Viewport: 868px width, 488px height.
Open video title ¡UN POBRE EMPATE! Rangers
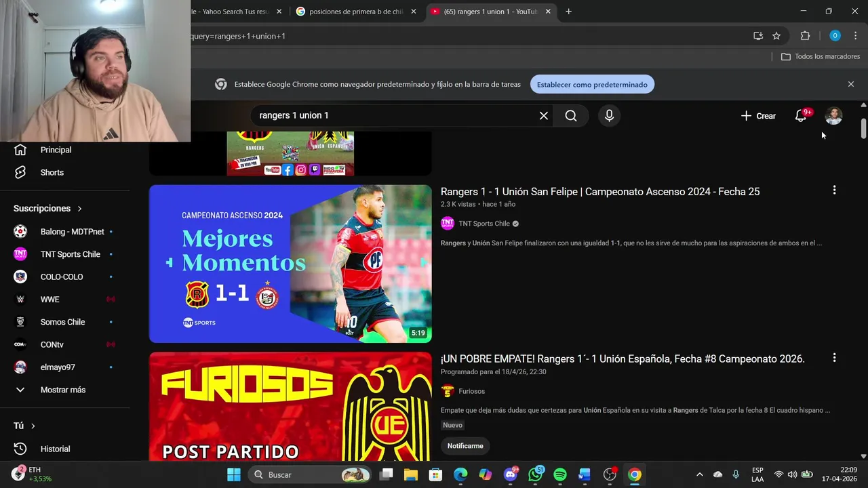(623, 359)
